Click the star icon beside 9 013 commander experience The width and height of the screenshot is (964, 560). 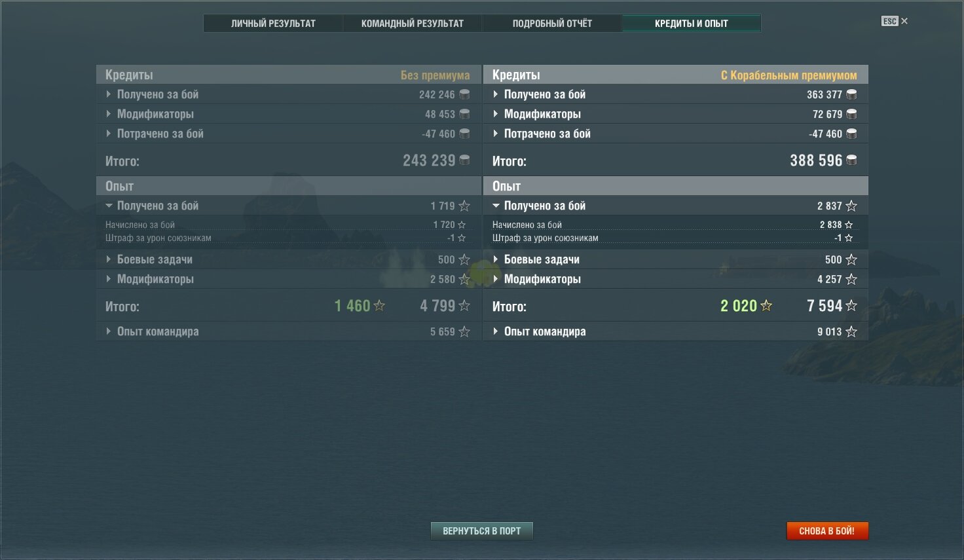coord(851,331)
